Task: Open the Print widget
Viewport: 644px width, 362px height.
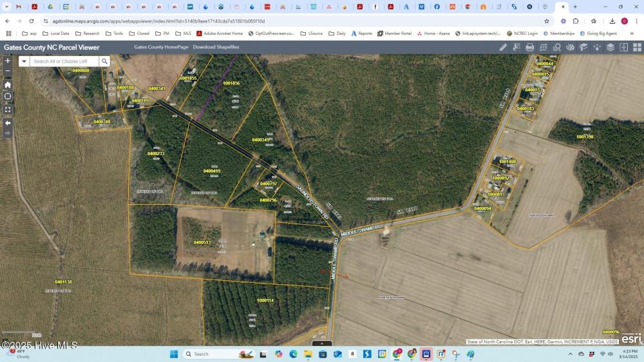Action: point(530,47)
